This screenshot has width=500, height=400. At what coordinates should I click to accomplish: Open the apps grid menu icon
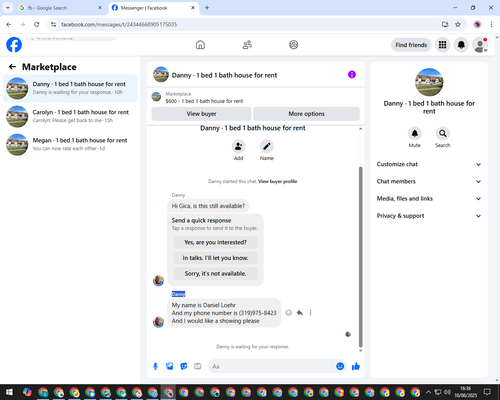(442, 45)
